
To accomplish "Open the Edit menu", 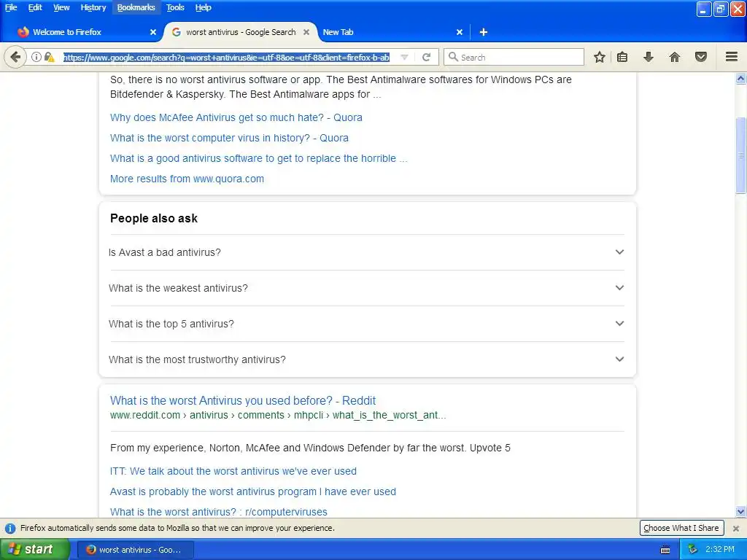I will point(35,7).
